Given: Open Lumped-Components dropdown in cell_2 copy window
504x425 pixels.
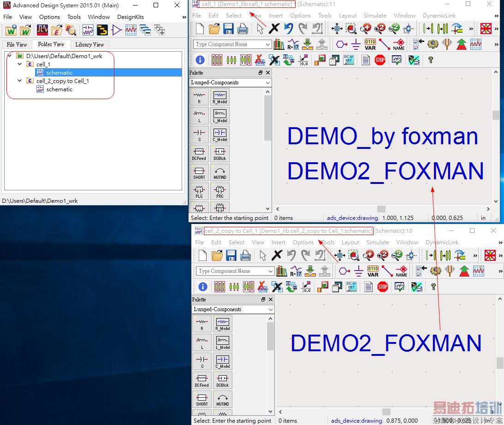Looking at the screenshot, I should pyautogui.click(x=271, y=309).
